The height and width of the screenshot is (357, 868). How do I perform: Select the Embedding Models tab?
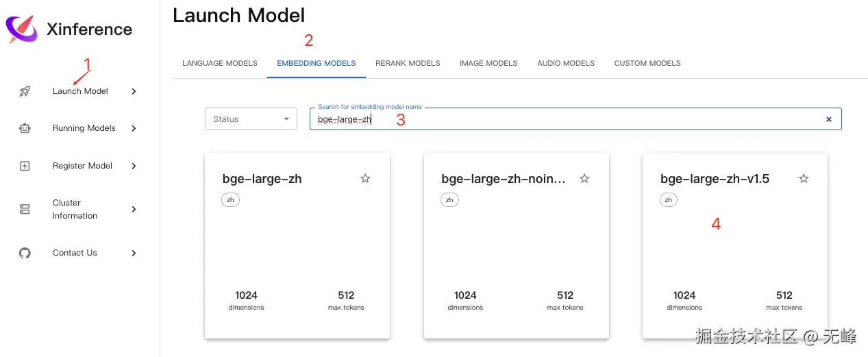click(317, 63)
